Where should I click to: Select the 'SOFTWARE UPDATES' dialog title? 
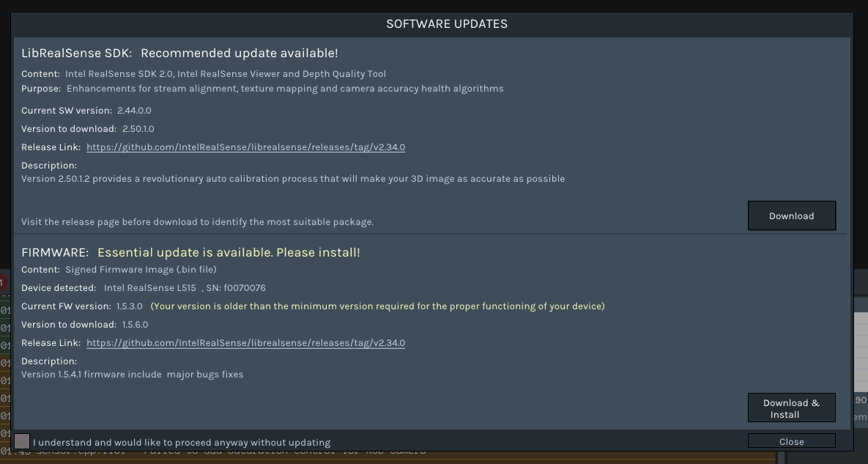[447, 23]
